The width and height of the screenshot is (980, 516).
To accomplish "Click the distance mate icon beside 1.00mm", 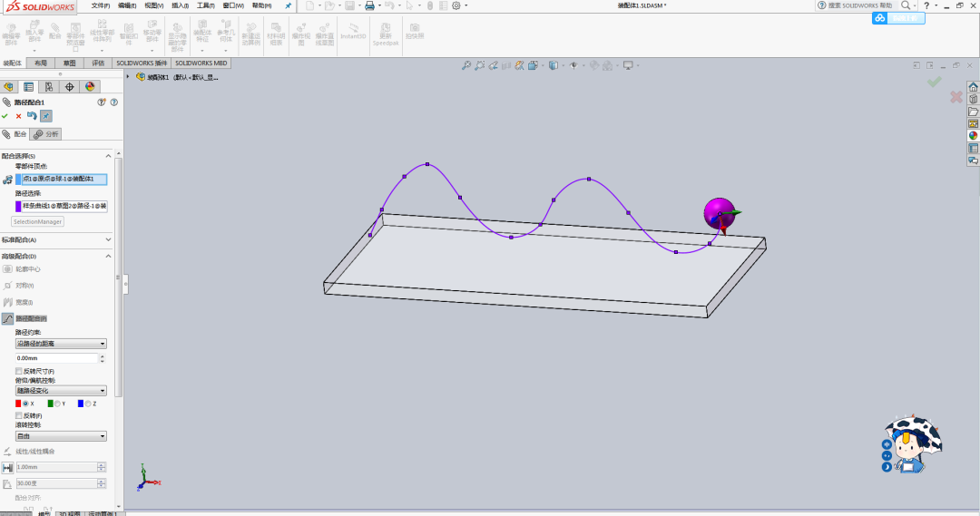I will tap(7, 467).
